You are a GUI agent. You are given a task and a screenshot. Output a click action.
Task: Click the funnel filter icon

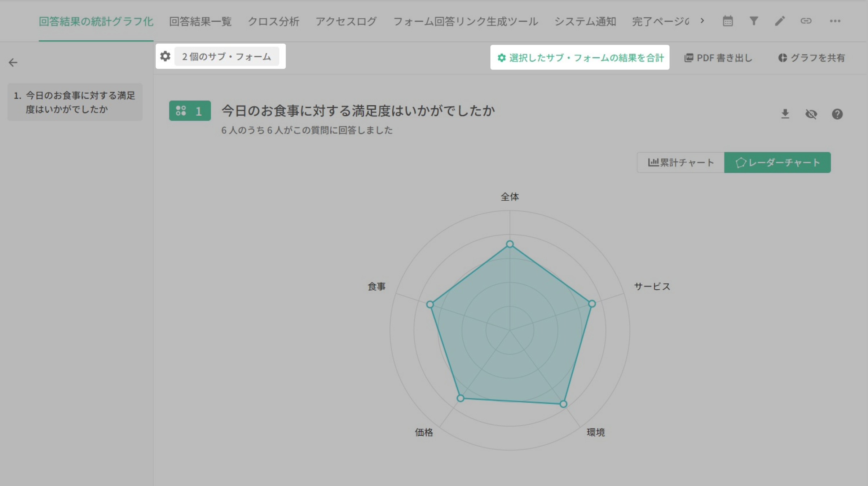pyautogui.click(x=754, y=21)
